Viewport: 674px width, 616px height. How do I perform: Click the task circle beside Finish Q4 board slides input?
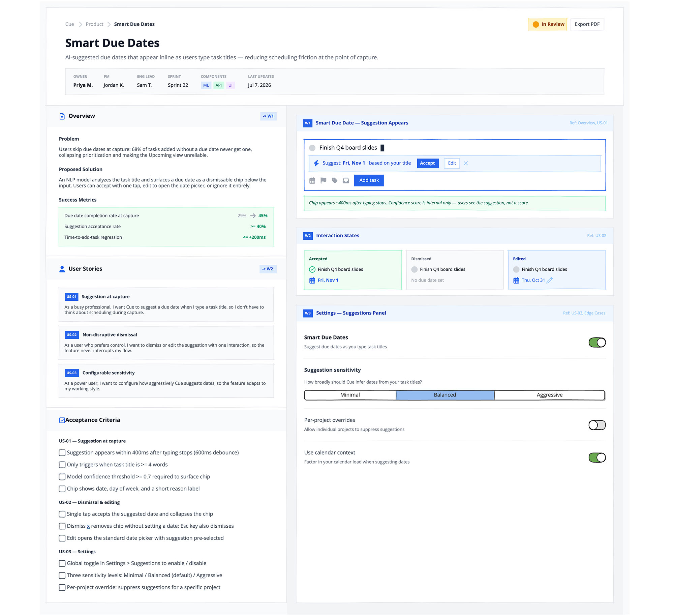tap(312, 148)
